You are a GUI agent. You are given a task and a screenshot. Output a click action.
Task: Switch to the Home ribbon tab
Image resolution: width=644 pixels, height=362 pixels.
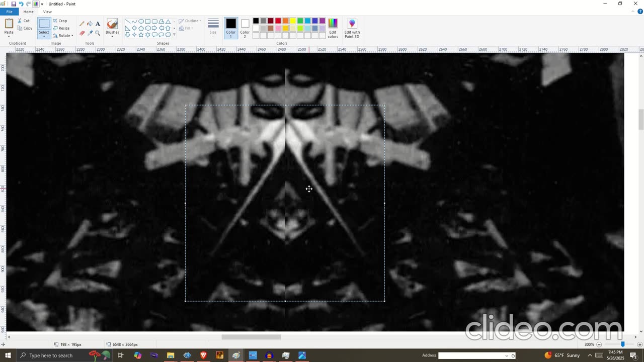(x=28, y=12)
